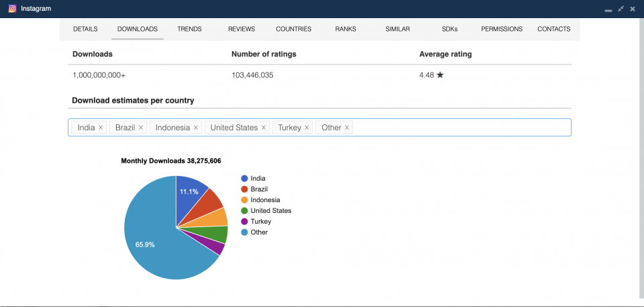Click the Other tag label

point(331,128)
